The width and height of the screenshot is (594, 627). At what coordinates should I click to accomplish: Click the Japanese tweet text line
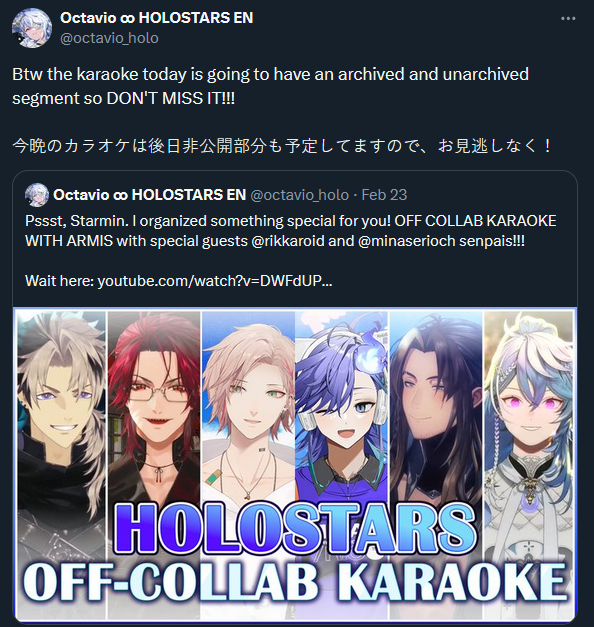click(x=282, y=146)
